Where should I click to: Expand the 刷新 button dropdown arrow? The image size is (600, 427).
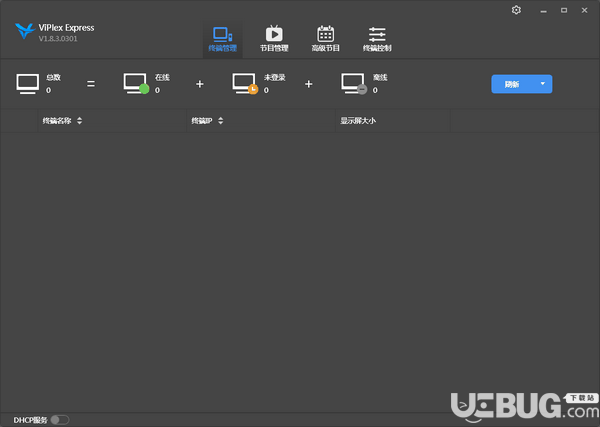coord(543,84)
